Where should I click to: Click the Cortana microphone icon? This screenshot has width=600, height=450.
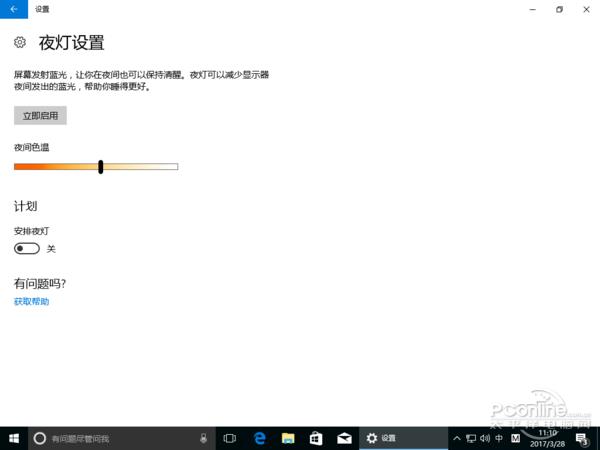204,438
